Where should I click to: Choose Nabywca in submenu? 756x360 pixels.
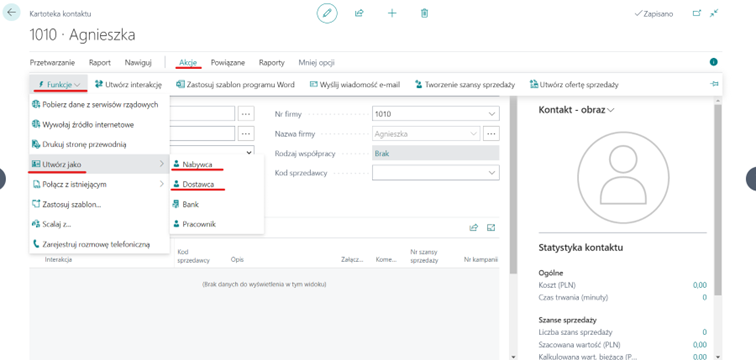pyautogui.click(x=216, y=164)
